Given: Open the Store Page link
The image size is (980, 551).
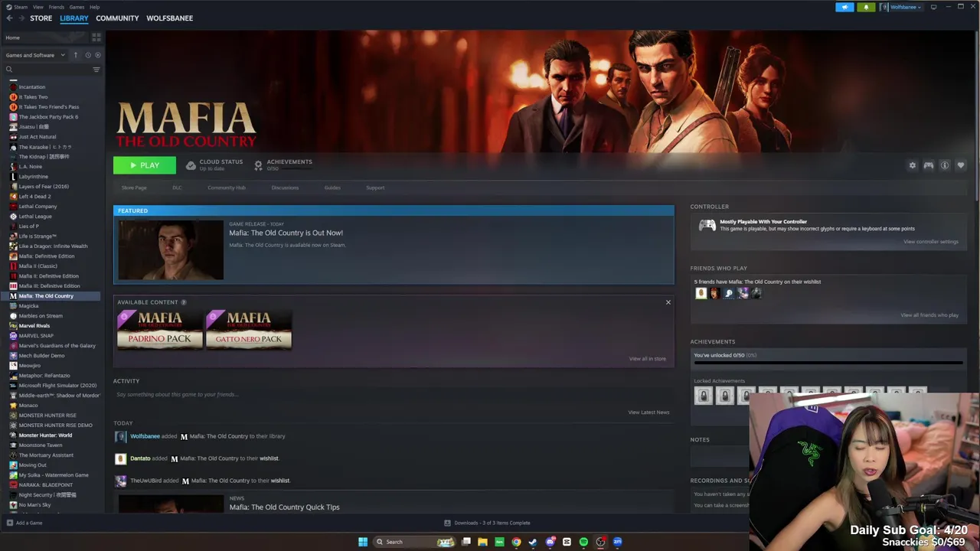Looking at the screenshot, I should 134,187.
